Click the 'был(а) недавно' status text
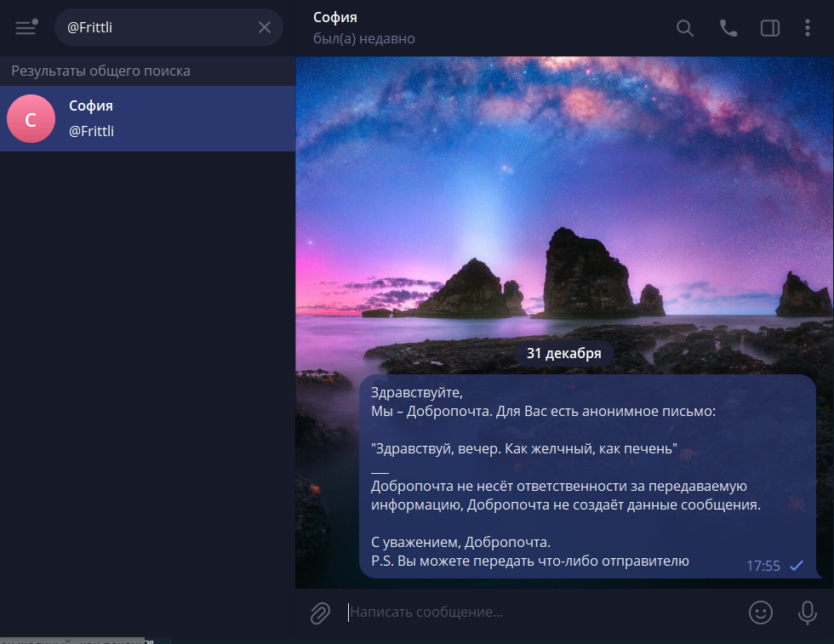 (x=364, y=39)
